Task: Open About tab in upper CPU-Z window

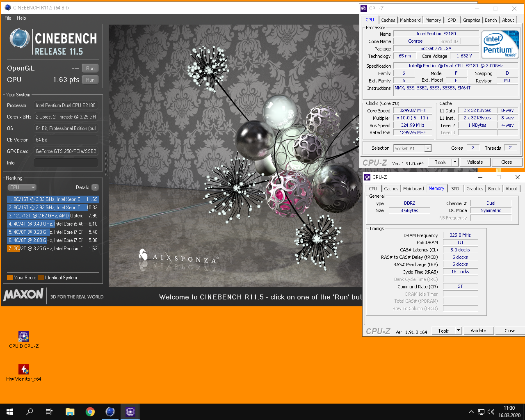Action: [x=508, y=20]
